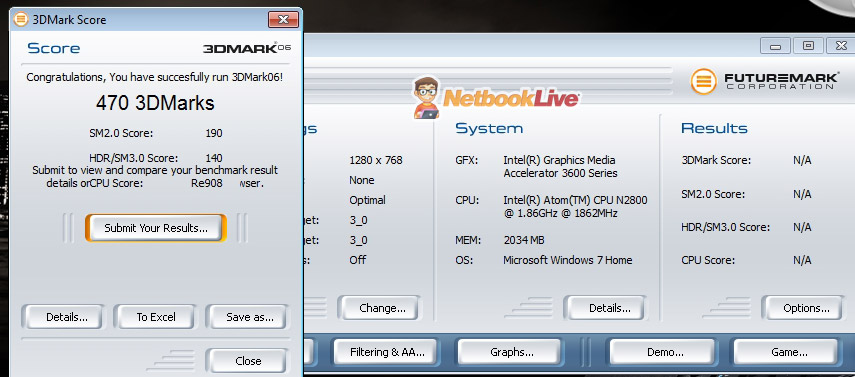Open the Filtering & AA settings
Viewport: 855px width, 377px height.
tap(387, 352)
